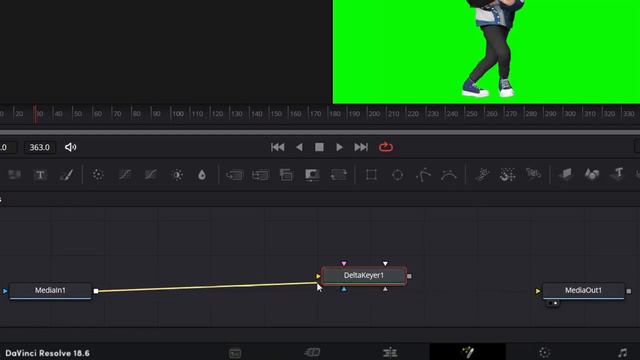The image size is (640, 360).
Task: Select the DeltaKeyer1 node
Action: tap(364, 276)
